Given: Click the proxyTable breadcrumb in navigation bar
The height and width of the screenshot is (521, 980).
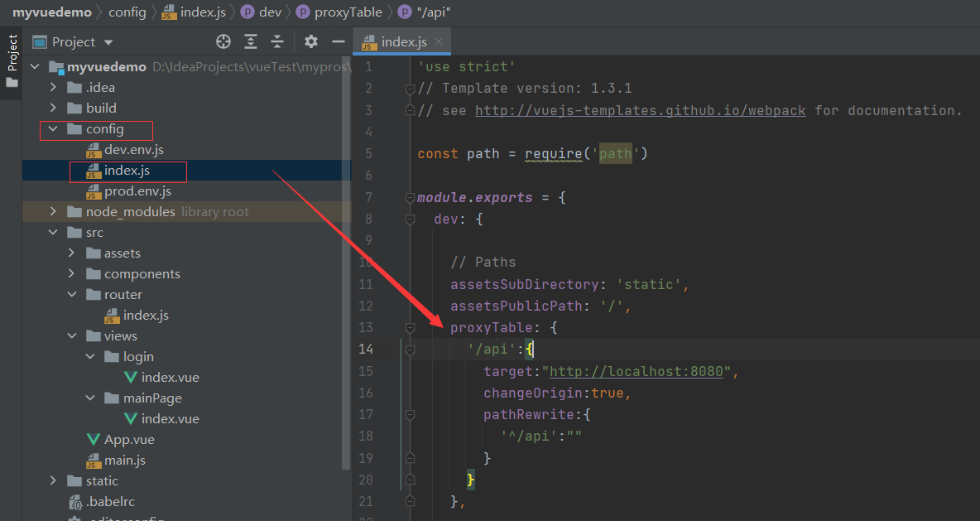Looking at the screenshot, I should [348, 12].
